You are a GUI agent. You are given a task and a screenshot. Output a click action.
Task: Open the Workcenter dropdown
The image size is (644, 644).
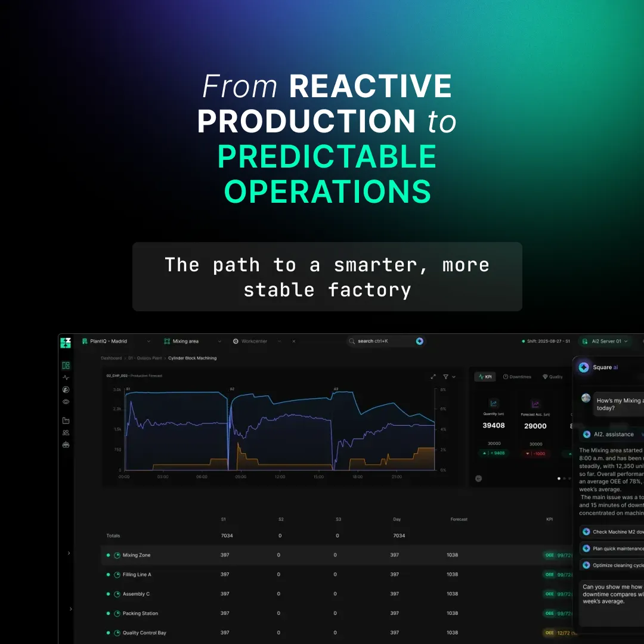257,341
